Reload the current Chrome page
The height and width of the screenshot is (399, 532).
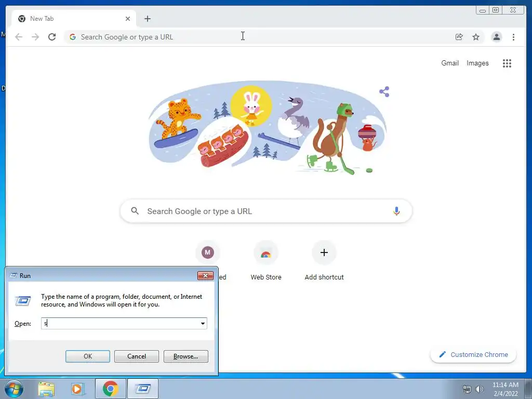(x=52, y=37)
